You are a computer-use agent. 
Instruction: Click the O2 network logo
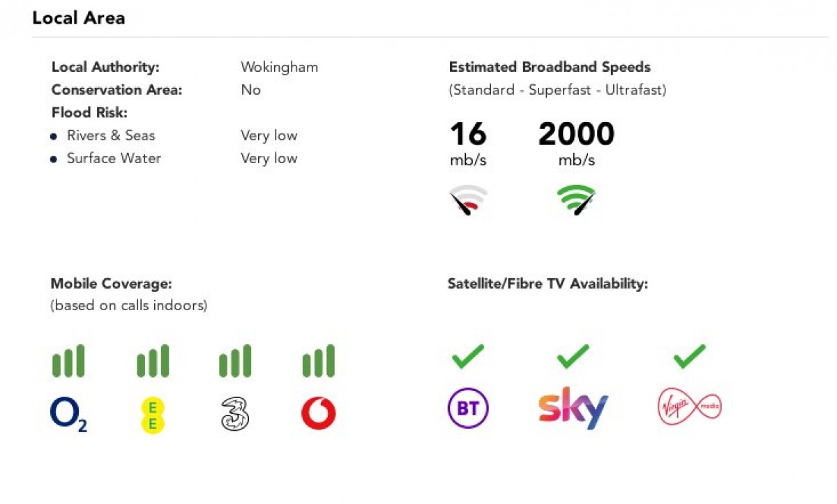pos(68,414)
